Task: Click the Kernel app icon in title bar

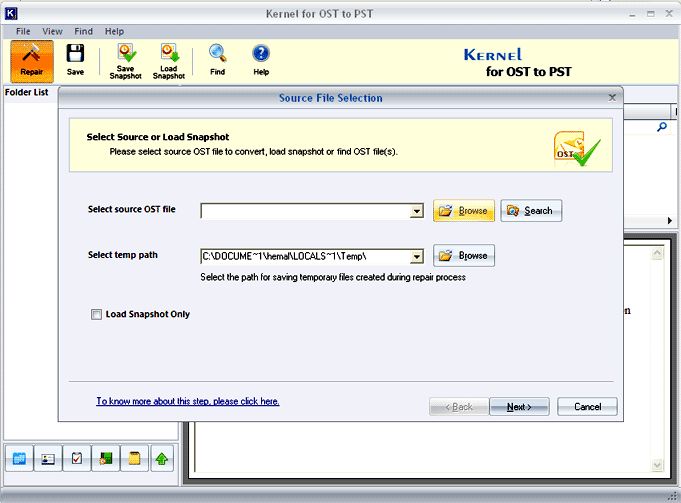Action: [x=10, y=13]
